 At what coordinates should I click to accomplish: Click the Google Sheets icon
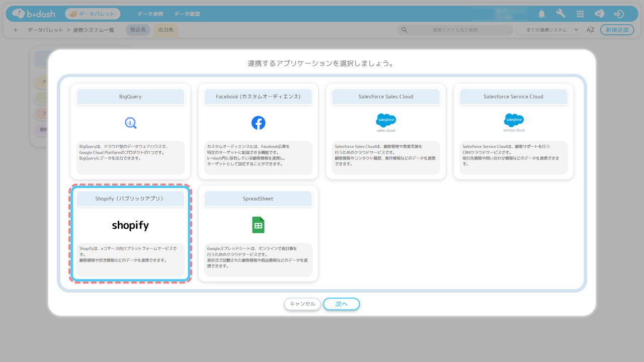pyautogui.click(x=258, y=225)
